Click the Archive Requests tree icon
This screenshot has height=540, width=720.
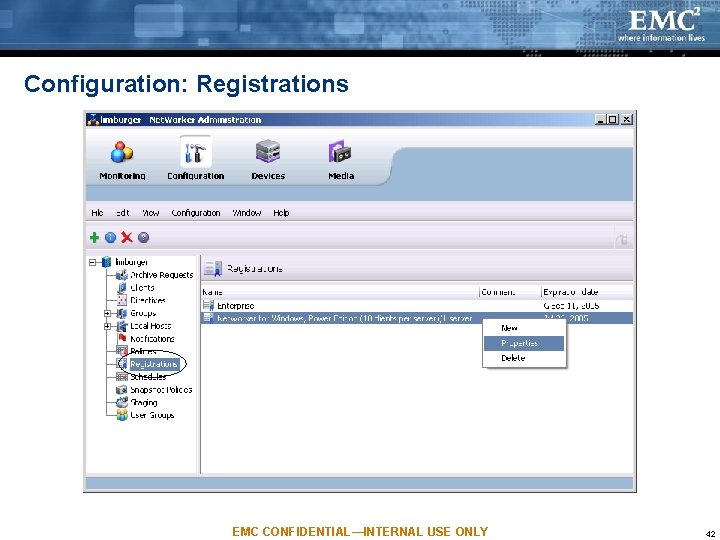pos(122,275)
